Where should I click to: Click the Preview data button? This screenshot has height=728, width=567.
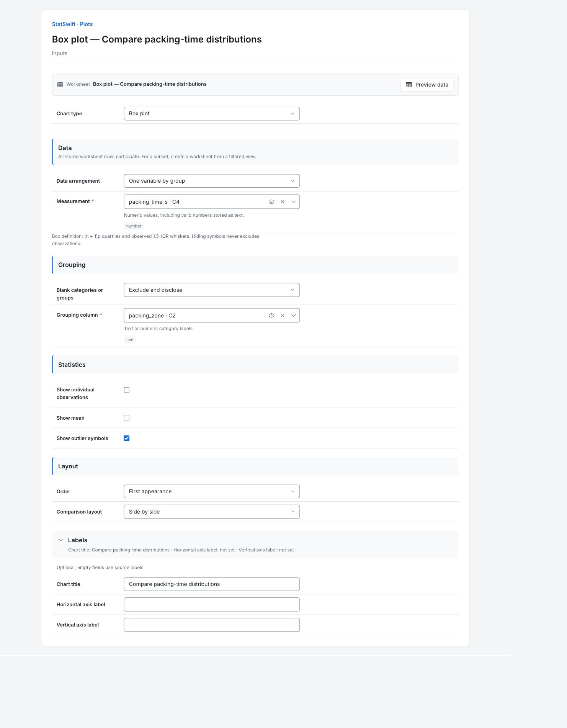(x=427, y=85)
